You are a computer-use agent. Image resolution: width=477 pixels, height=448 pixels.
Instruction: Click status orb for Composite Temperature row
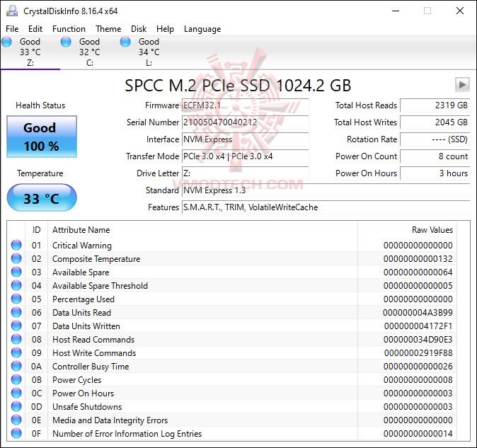(x=16, y=258)
